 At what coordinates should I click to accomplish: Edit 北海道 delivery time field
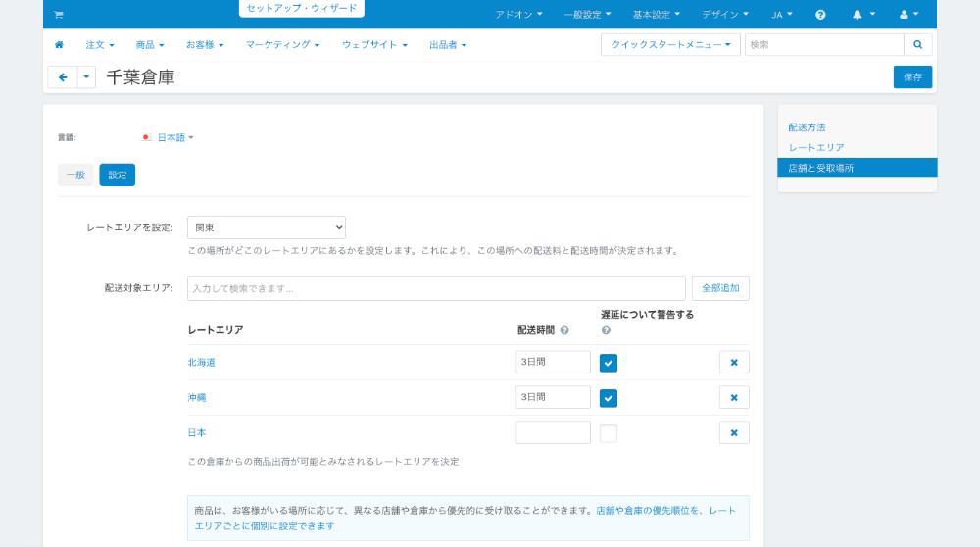(x=553, y=362)
